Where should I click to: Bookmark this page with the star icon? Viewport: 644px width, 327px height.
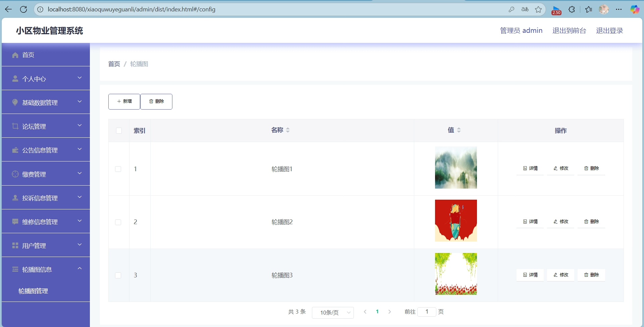[538, 9]
